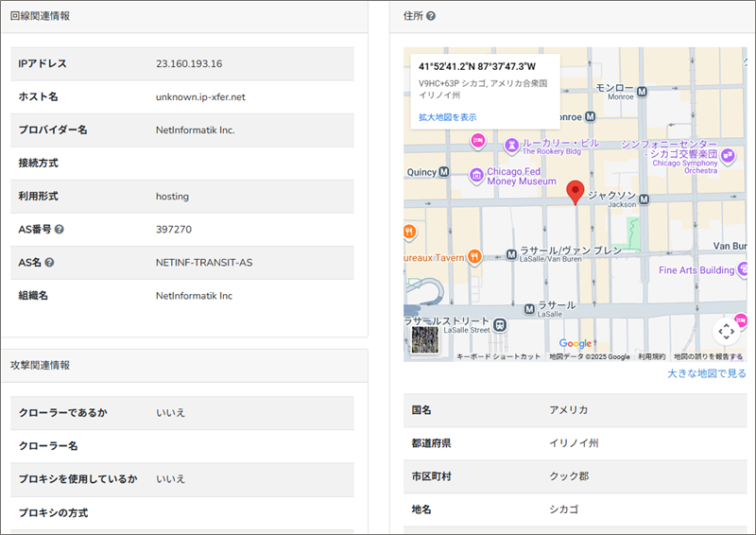The height and width of the screenshot is (535, 756).
Task: Open the Chicago Fed Money Museum marker
Action: point(475,174)
